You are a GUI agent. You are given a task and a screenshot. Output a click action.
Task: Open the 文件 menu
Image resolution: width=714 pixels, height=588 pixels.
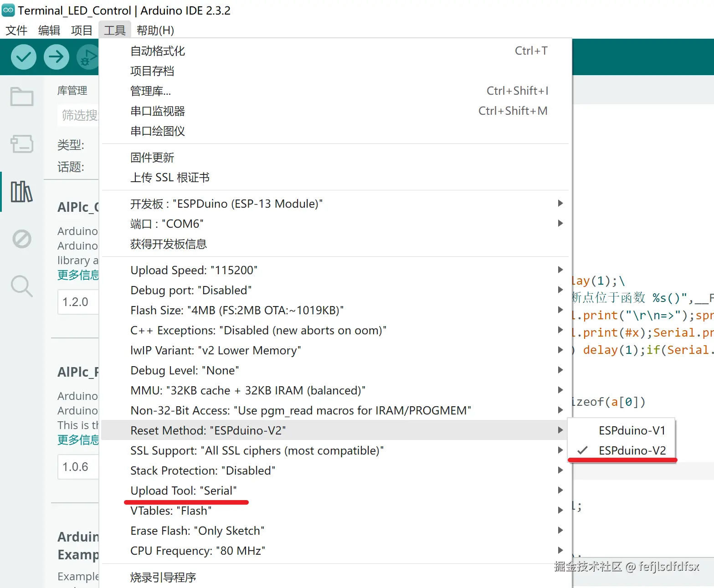16,30
